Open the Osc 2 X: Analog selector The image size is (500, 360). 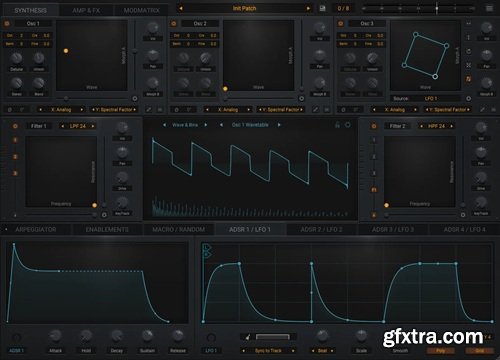[x=228, y=109]
